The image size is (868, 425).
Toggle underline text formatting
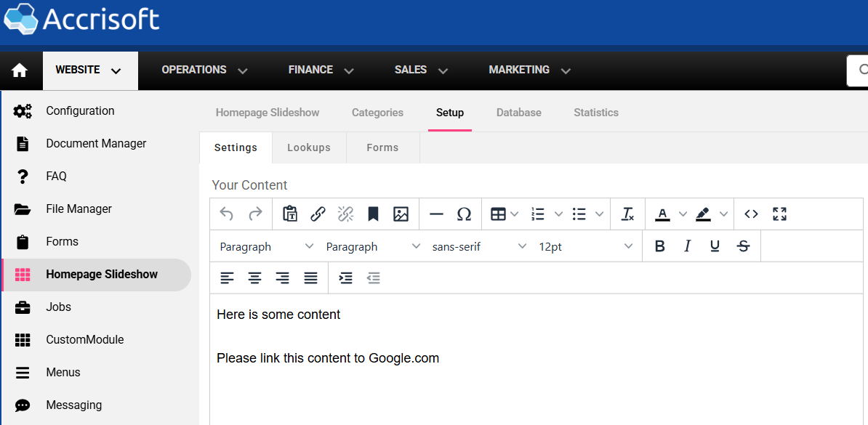pos(715,246)
